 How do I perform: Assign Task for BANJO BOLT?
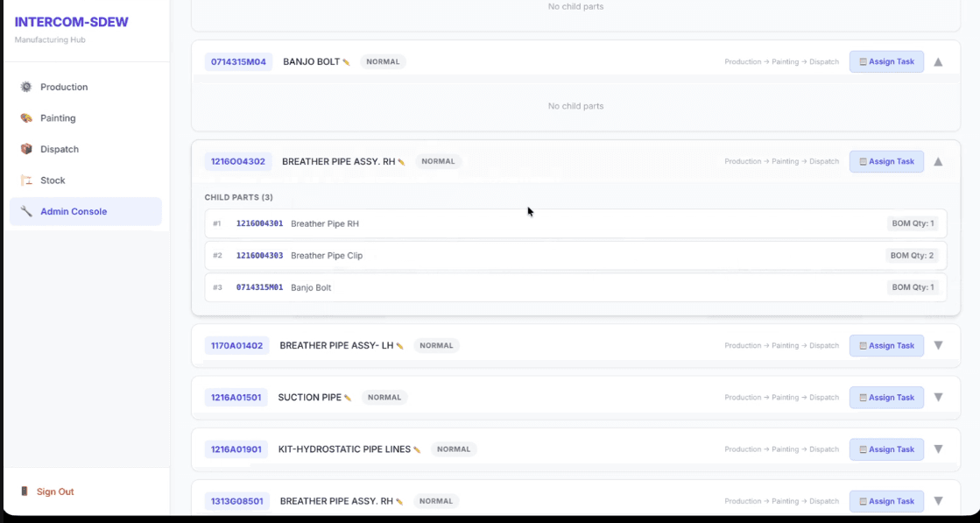(886, 62)
